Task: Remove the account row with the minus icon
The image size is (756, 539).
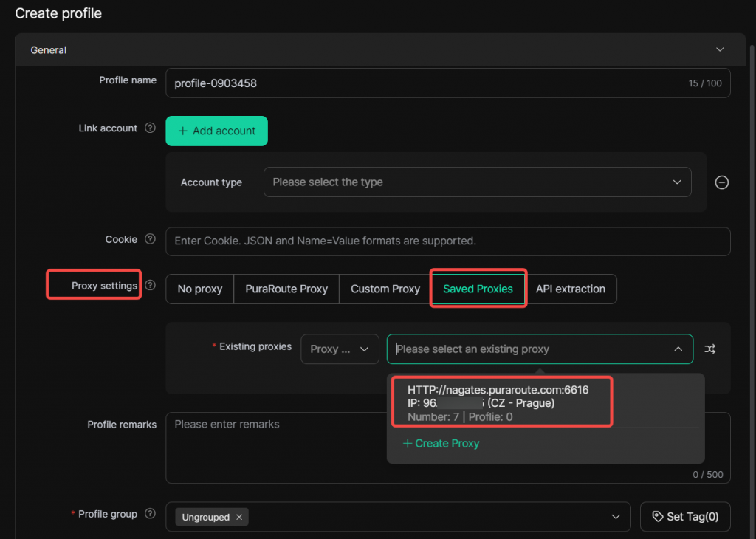Action: tap(721, 182)
